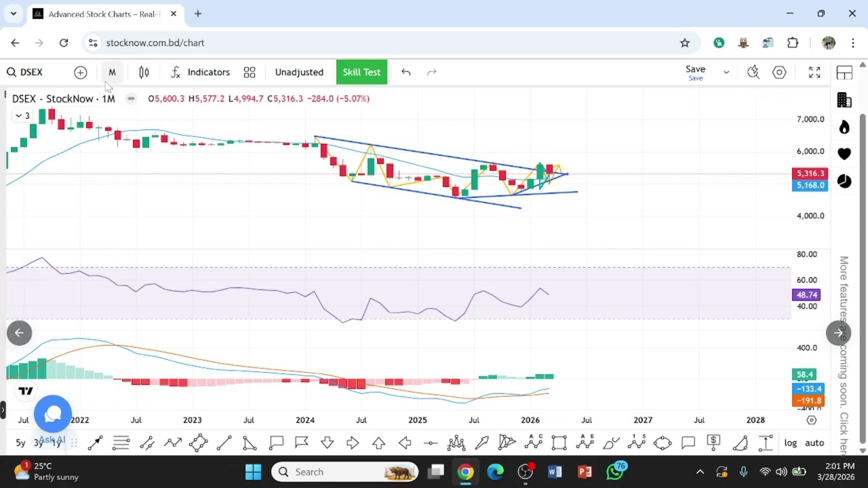Bookmark page with star icon

(685, 43)
